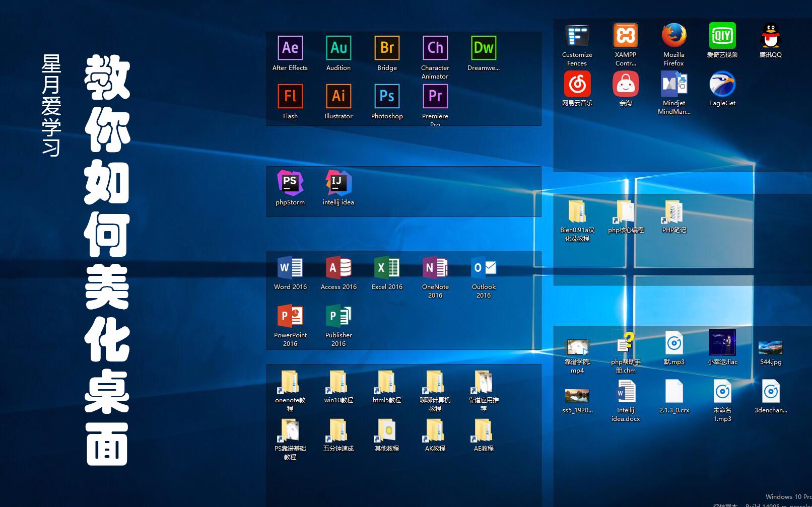Open the 腾讯QQ penguin icon
This screenshot has height=507, width=812.
coord(771,36)
